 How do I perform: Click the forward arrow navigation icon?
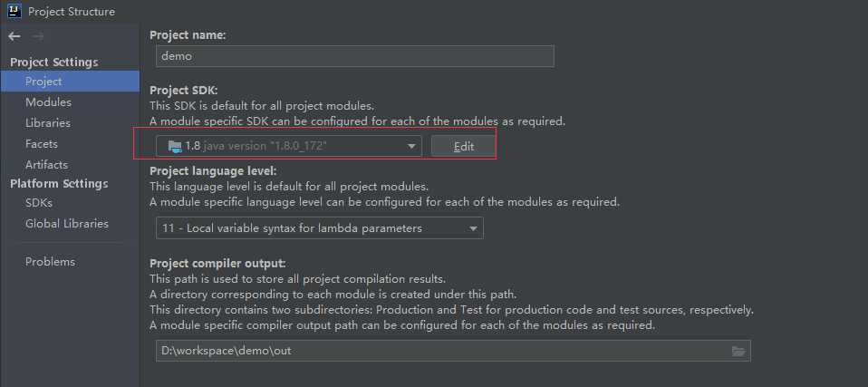click(38, 36)
